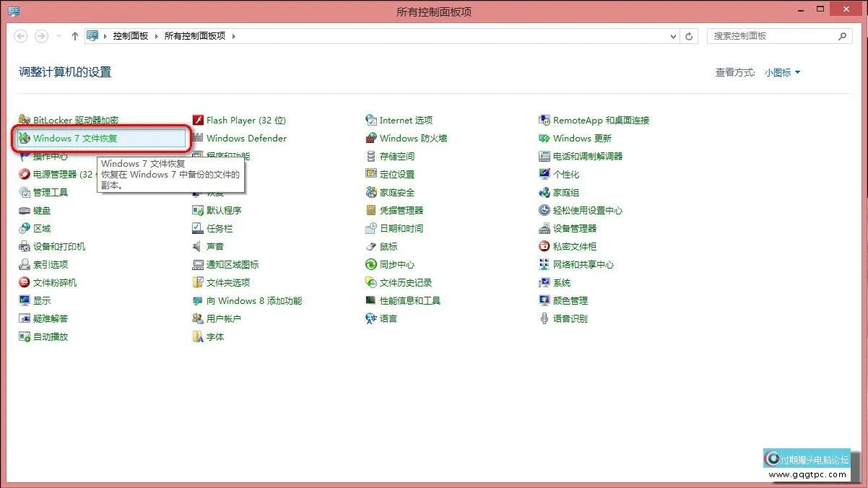The image size is (868, 488).
Task: Open the 字体 item
Action: [214, 336]
